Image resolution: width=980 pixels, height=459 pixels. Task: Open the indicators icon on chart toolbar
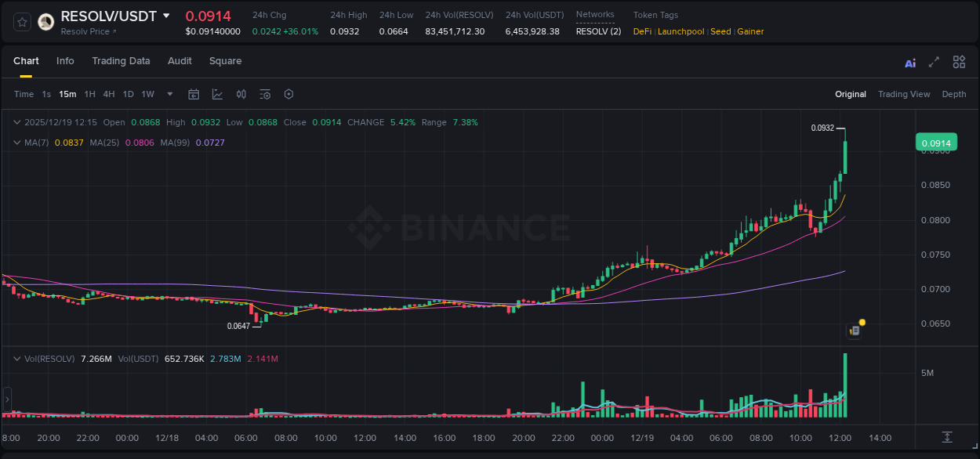coord(241,94)
